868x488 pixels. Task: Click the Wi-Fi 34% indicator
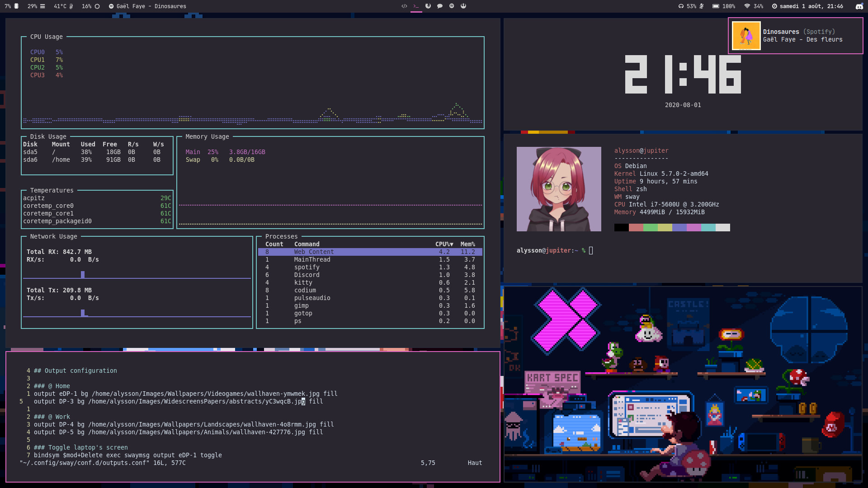754,6
